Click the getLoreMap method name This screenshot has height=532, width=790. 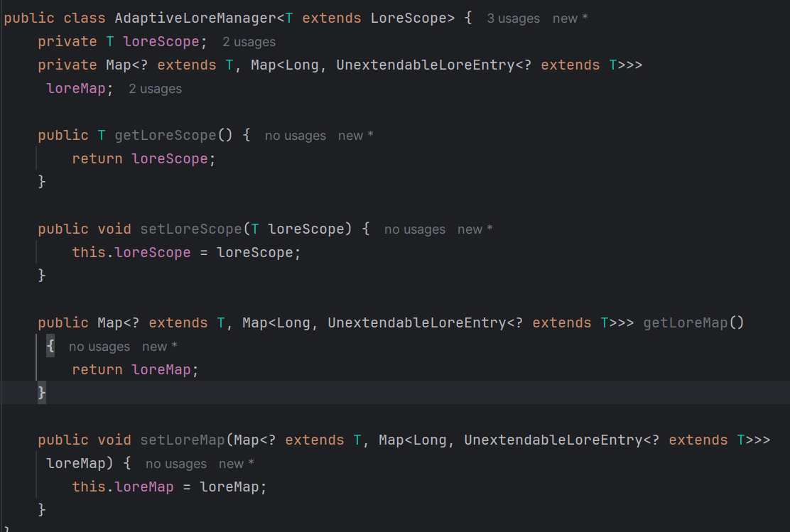685,322
